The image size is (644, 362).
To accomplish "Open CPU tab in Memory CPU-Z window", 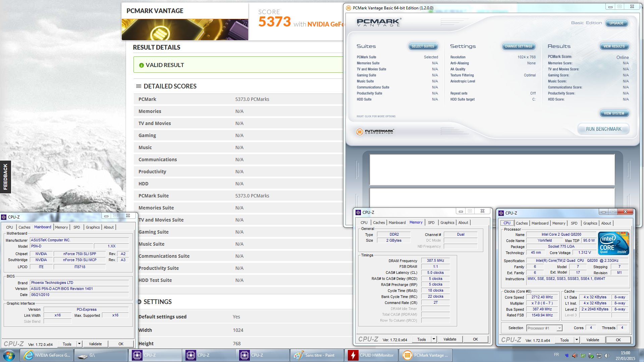I will 364,223.
